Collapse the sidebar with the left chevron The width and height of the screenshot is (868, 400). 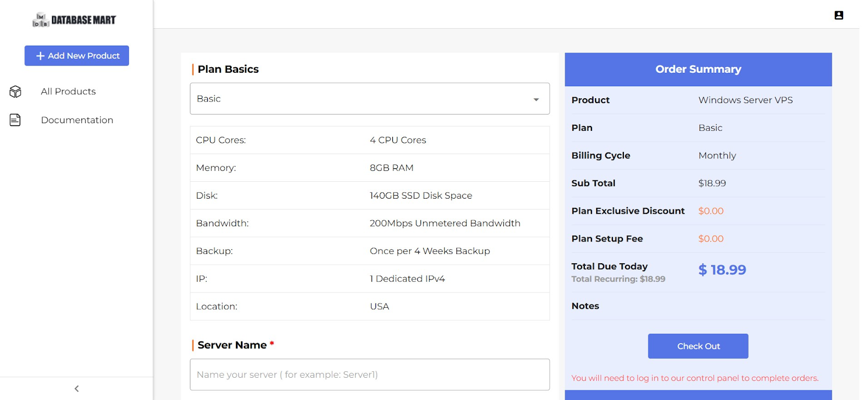coord(76,389)
